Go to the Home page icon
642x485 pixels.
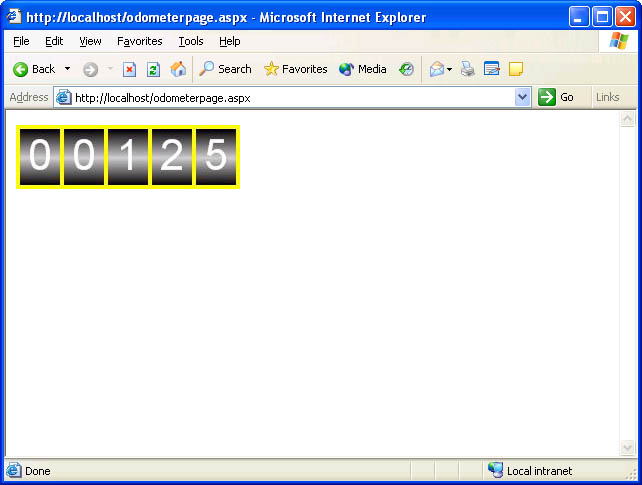pos(178,69)
